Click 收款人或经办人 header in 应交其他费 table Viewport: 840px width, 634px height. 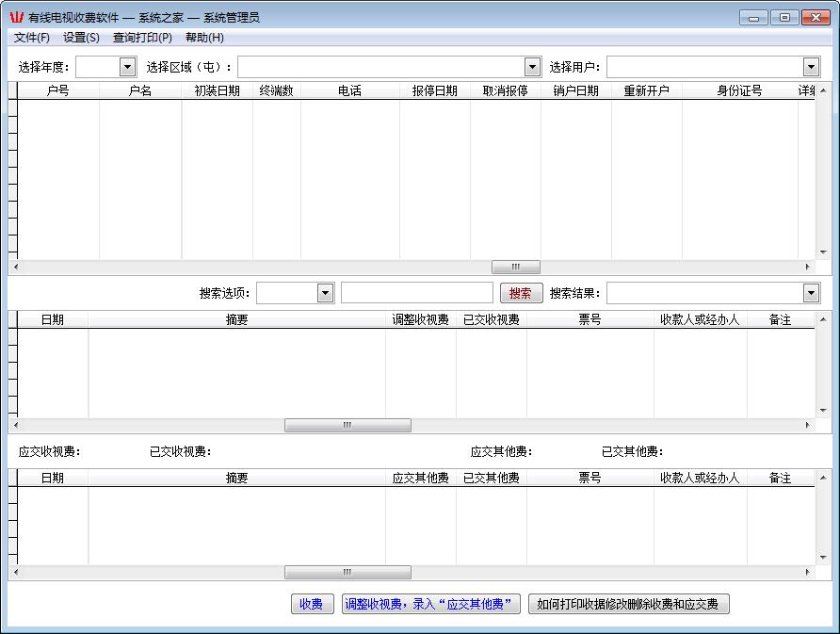[701, 478]
